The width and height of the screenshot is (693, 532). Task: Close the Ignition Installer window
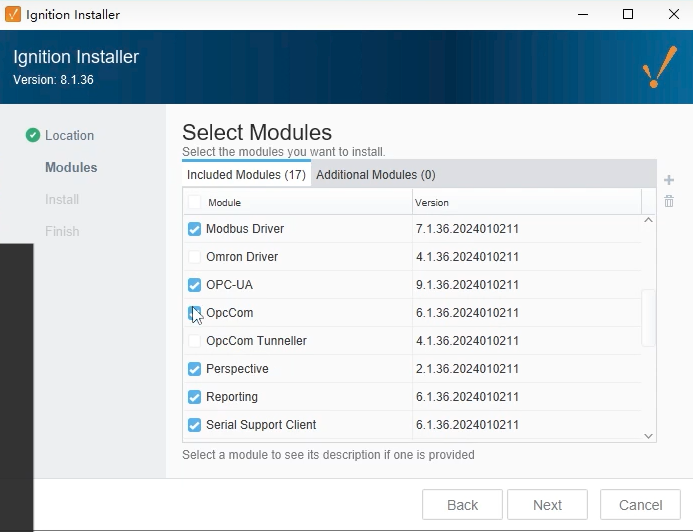click(x=674, y=14)
